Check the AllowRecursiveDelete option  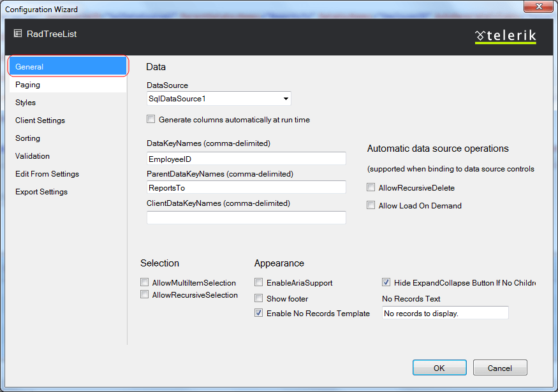click(x=371, y=187)
